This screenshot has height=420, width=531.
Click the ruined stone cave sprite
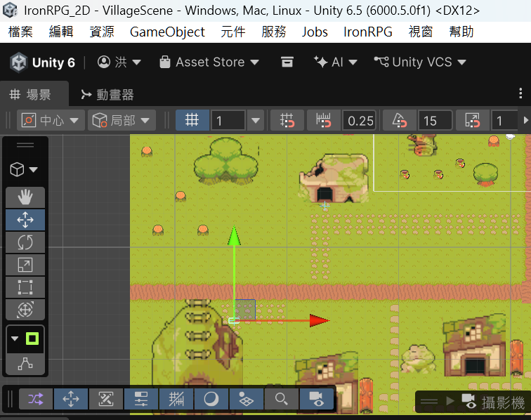pos(334,178)
